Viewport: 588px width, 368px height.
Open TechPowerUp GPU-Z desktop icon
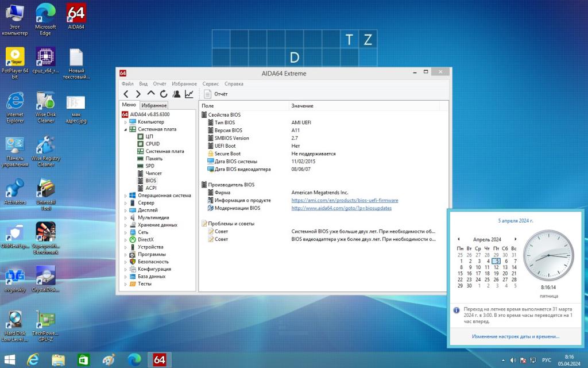click(45, 325)
